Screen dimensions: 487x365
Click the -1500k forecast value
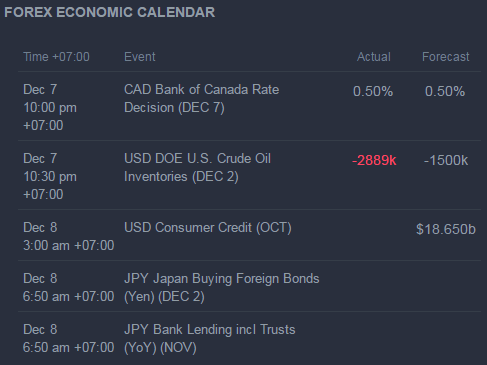coord(446,160)
